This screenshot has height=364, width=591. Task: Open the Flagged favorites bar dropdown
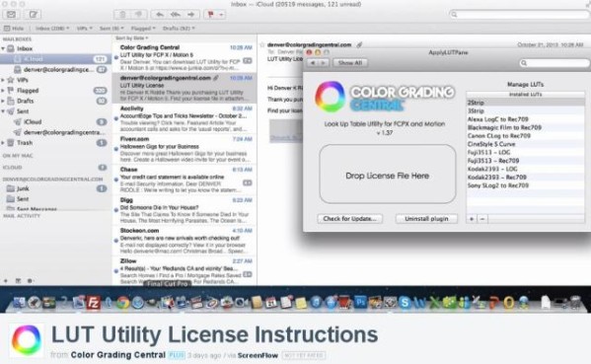(143, 29)
